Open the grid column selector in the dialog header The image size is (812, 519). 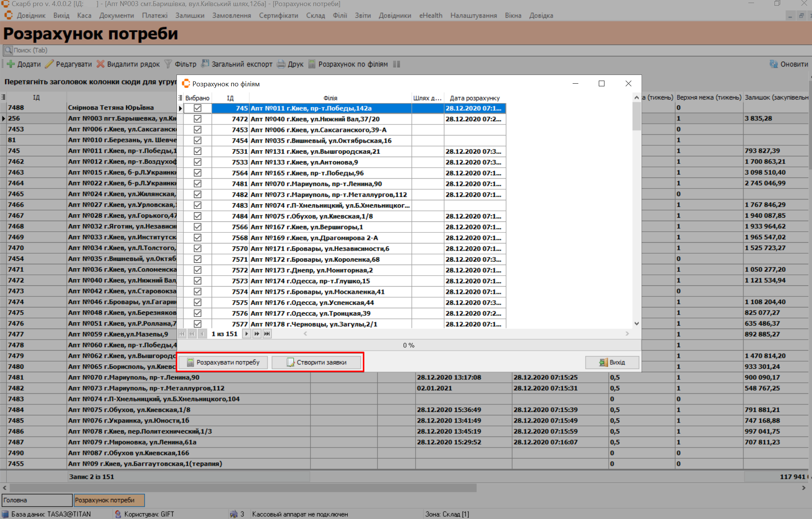(180, 98)
